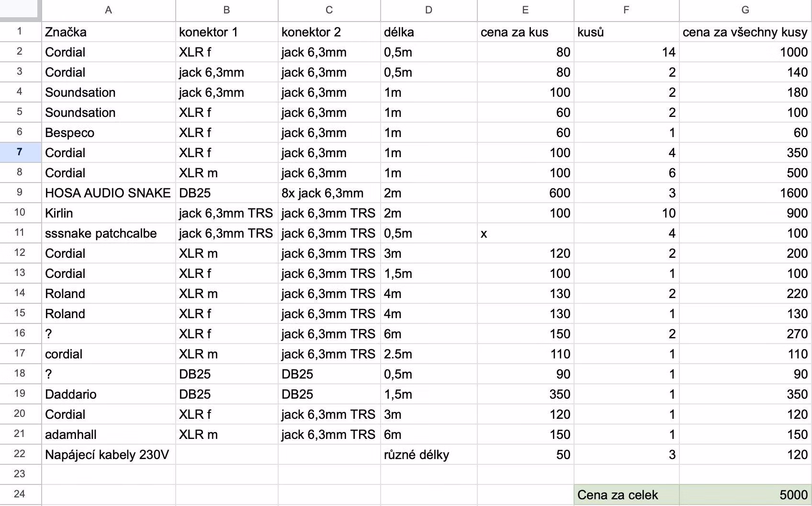Screen dimensions: 812x506
Task: Select the 'Daddario' cell
Action: (109, 394)
